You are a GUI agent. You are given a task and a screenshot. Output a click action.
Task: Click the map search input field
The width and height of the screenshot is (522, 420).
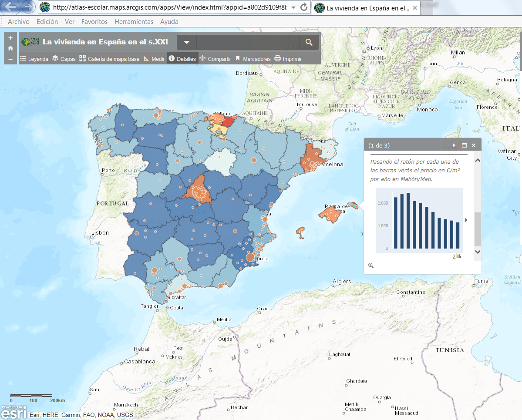(248, 42)
